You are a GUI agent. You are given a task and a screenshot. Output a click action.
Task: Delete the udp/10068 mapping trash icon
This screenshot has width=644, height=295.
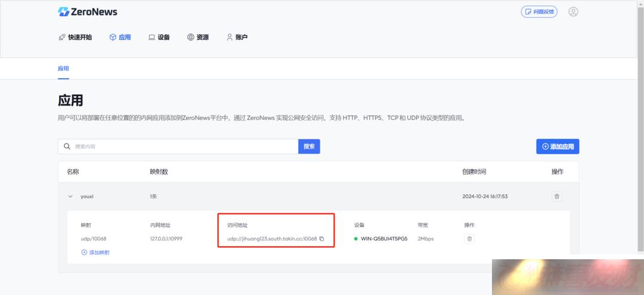pyautogui.click(x=469, y=239)
